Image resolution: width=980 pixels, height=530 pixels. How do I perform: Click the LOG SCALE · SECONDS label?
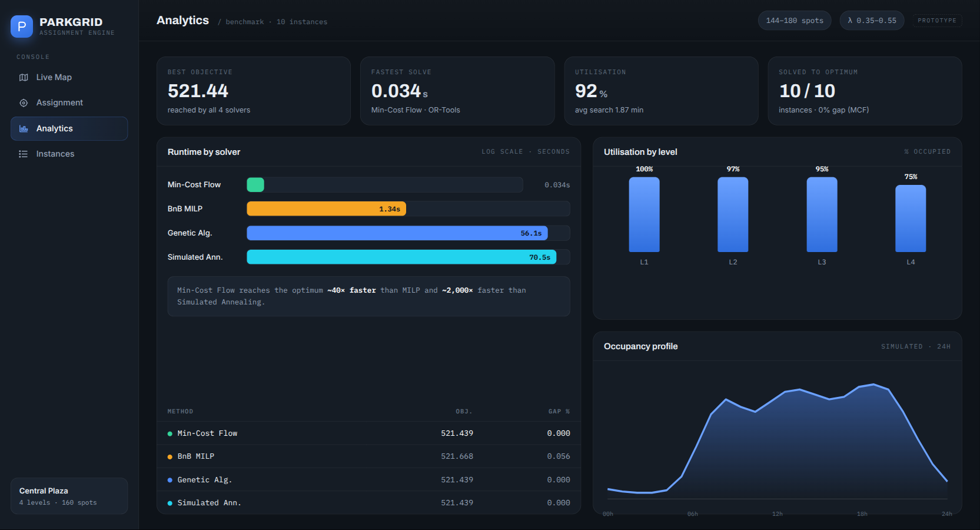[x=526, y=152]
